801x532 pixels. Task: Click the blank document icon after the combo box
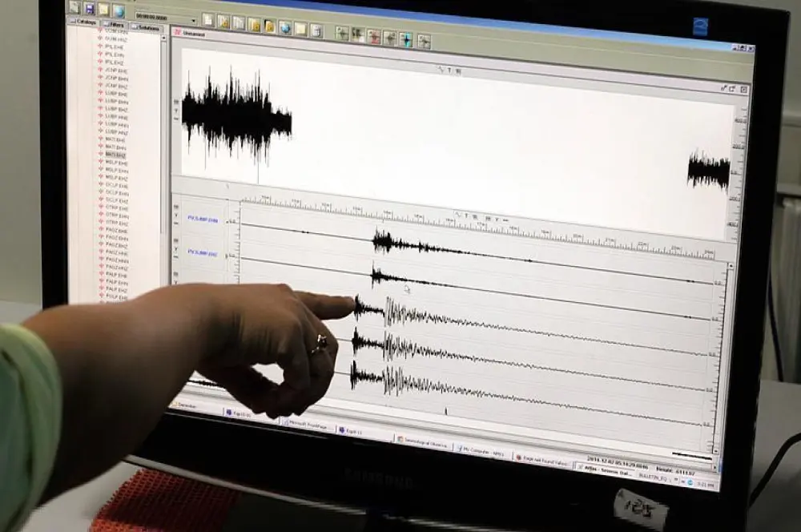[208, 21]
